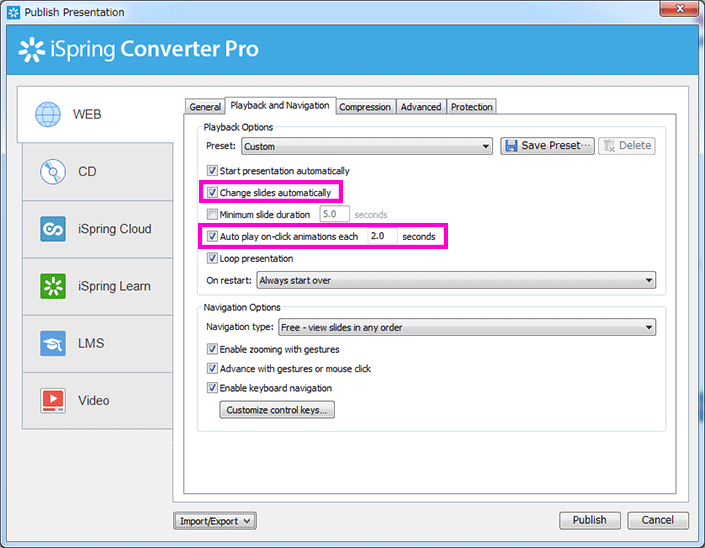
Task: Uncheck Change slides automatically
Action: pyautogui.click(x=212, y=192)
